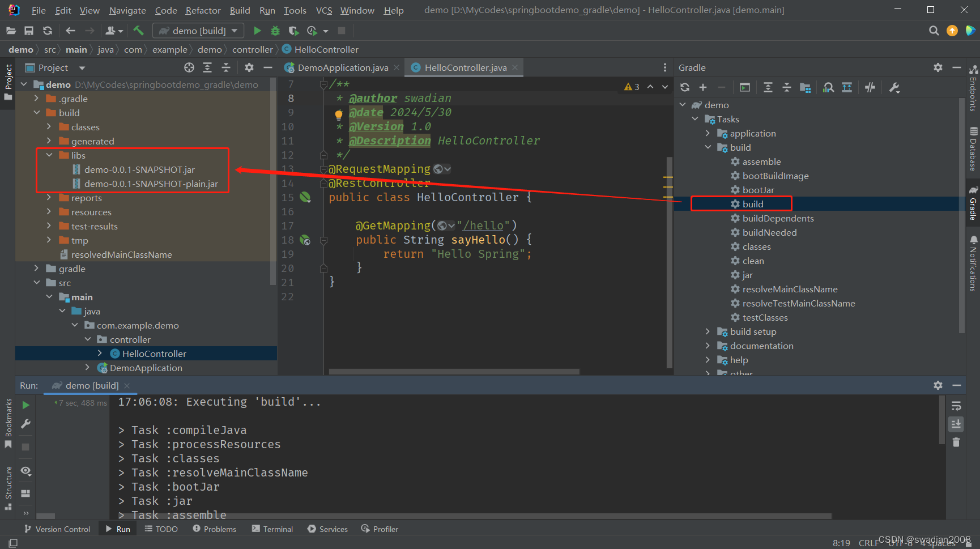Viewport: 980px width, 549px height.
Task: Start the Debug session with the bug icon
Action: [x=275, y=30]
